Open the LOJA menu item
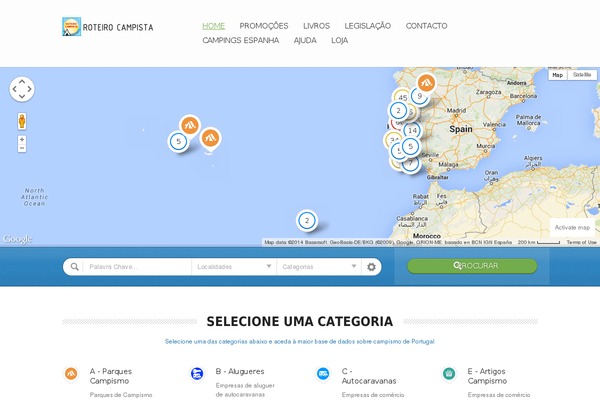The height and width of the screenshot is (400, 600). (339, 41)
